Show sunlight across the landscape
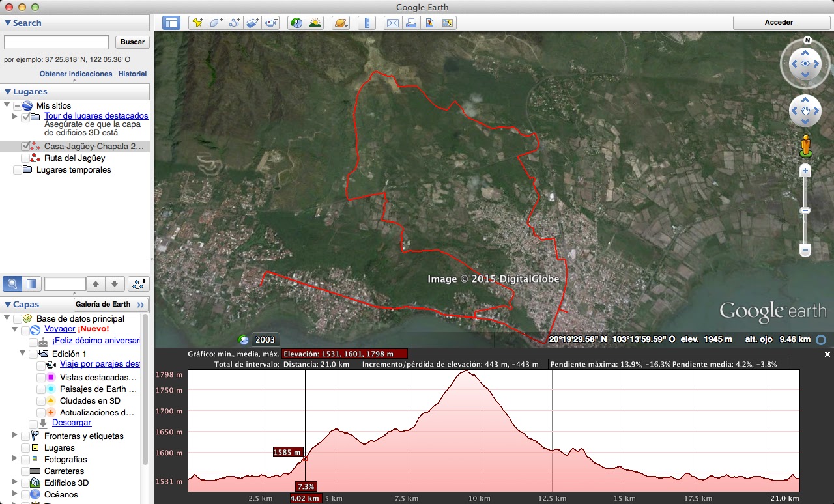The height and width of the screenshot is (504, 834). coord(315,23)
